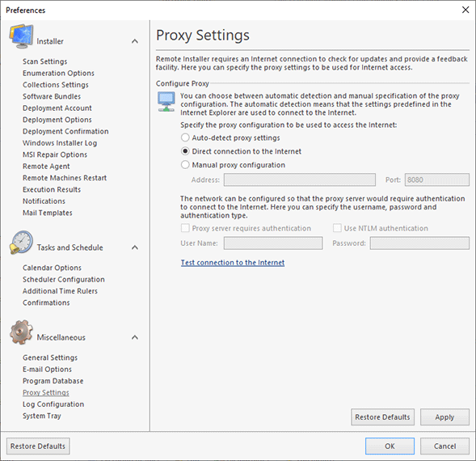Screen dimensions: 476x461
Task: Open System Tray settings
Action: tap(42, 416)
